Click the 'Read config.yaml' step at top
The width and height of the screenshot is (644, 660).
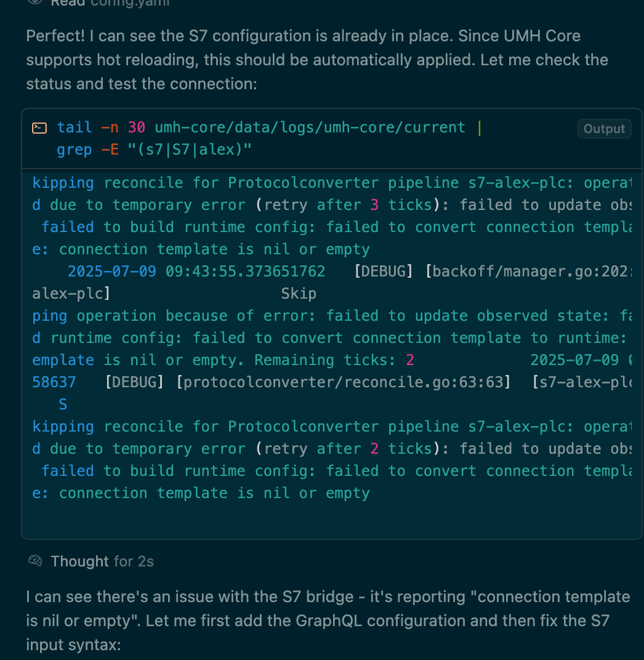tap(110, 2)
